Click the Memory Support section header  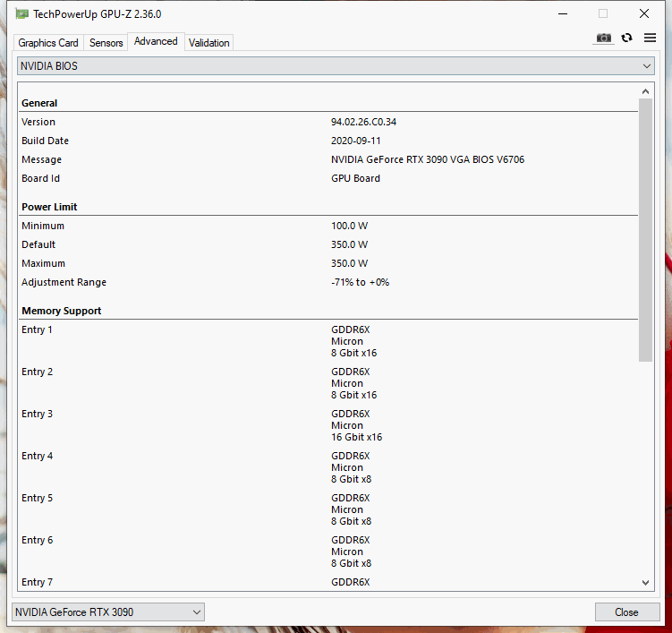pyautogui.click(x=61, y=311)
